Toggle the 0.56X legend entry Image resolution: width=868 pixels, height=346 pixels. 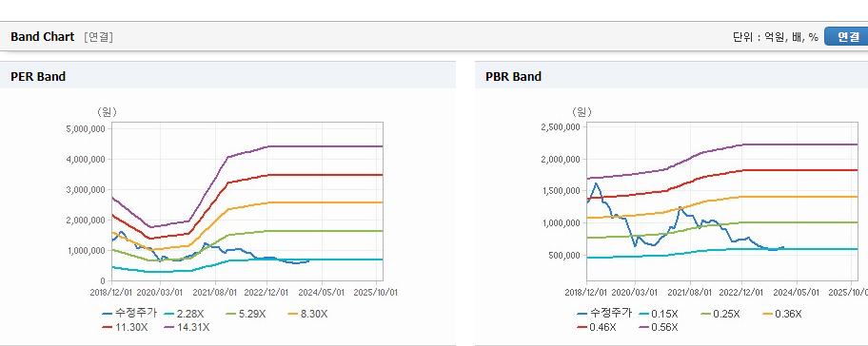pyautogui.click(x=658, y=327)
